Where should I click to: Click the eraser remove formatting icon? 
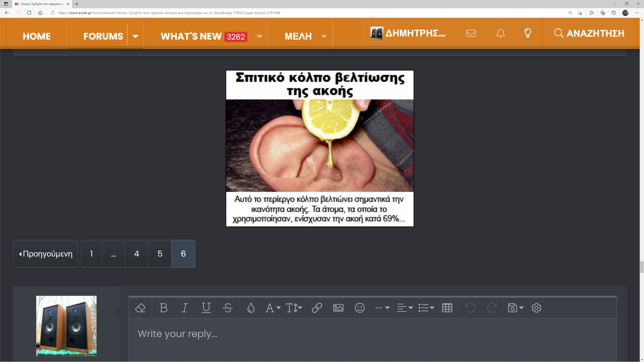[x=140, y=308]
